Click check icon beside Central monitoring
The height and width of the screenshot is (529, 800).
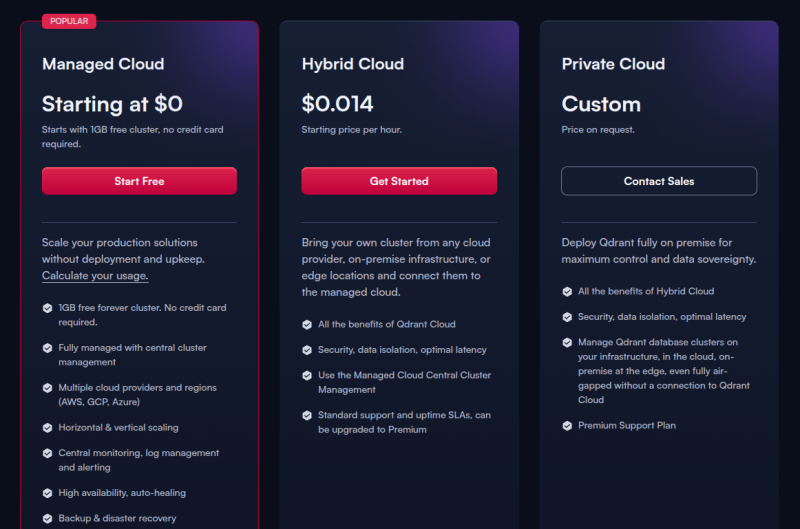47,453
